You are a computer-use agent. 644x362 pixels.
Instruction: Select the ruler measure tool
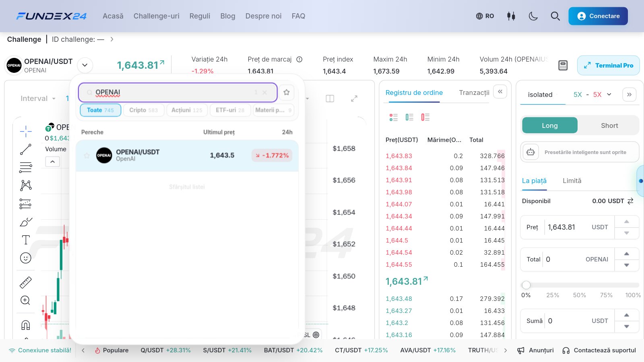(x=26, y=282)
